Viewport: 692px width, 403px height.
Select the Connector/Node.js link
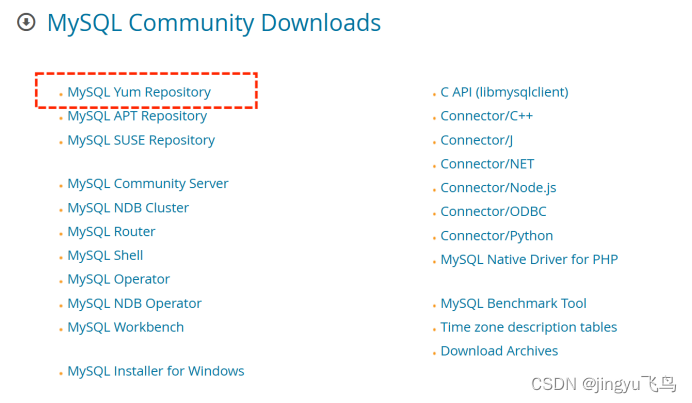[x=498, y=188]
